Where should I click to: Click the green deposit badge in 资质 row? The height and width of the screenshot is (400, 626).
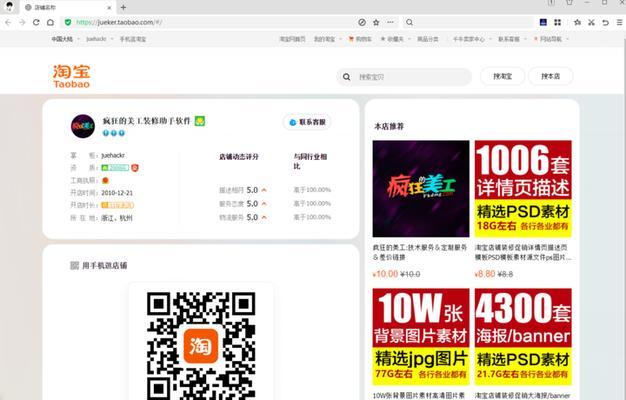click(115, 168)
